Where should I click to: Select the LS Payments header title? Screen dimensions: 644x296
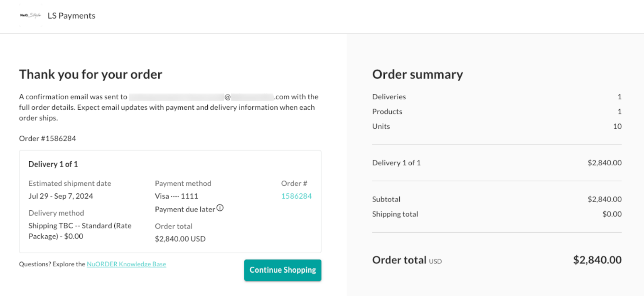click(x=71, y=16)
